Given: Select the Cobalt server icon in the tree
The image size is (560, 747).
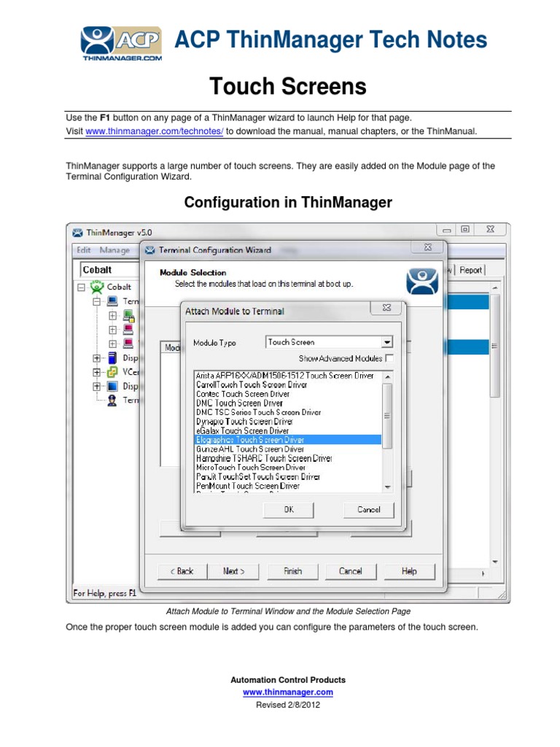Looking at the screenshot, I should tap(97, 287).
